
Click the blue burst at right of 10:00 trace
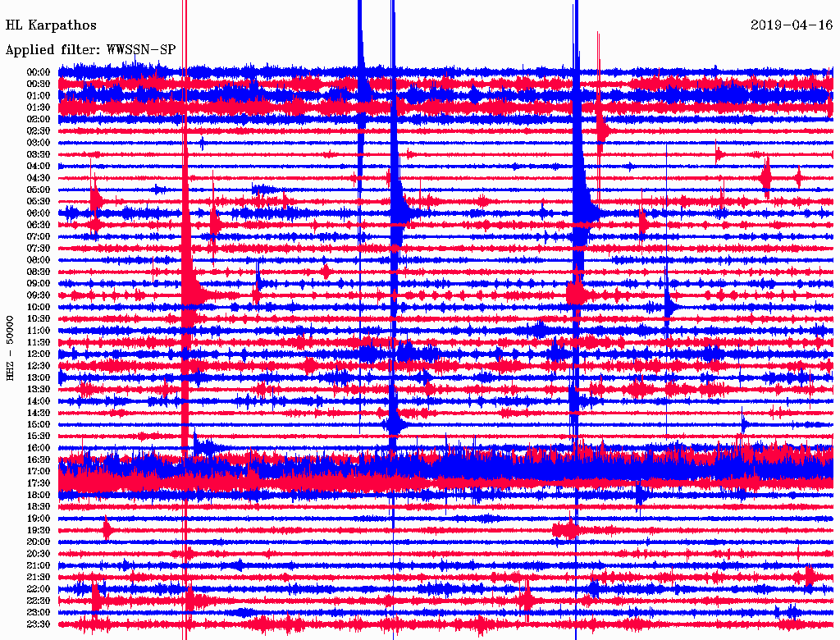[x=670, y=306]
